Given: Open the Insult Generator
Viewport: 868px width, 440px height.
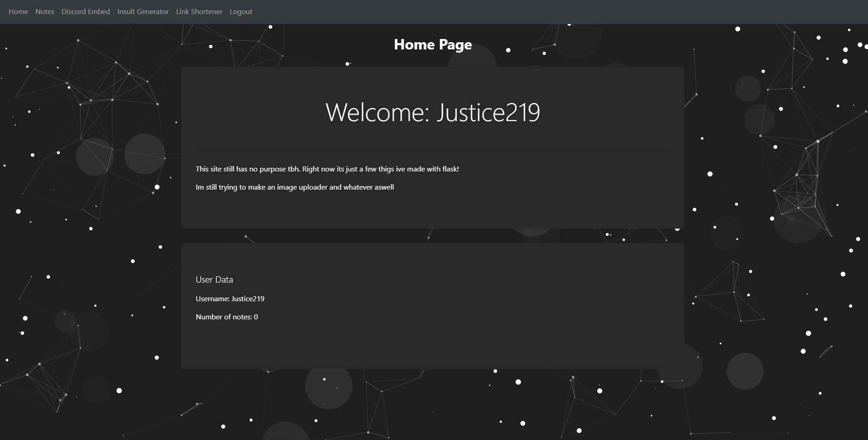Looking at the screenshot, I should pyautogui.click(x=142, y=11).
